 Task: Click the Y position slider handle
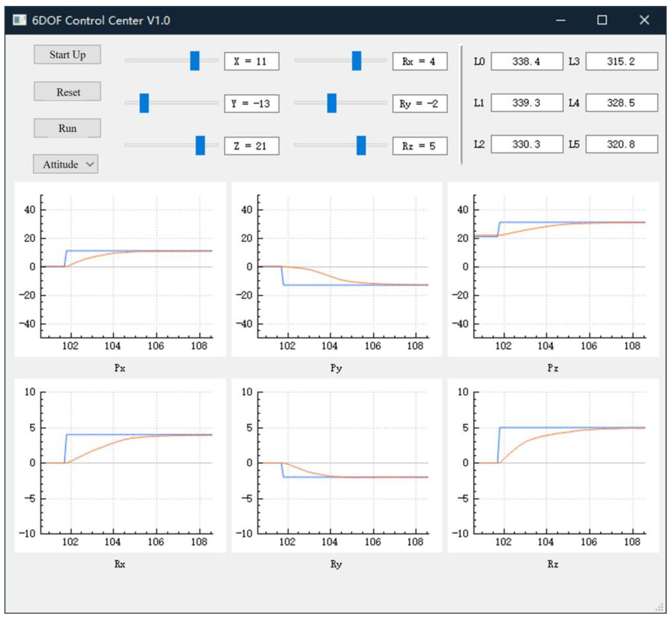coord(144,103)
